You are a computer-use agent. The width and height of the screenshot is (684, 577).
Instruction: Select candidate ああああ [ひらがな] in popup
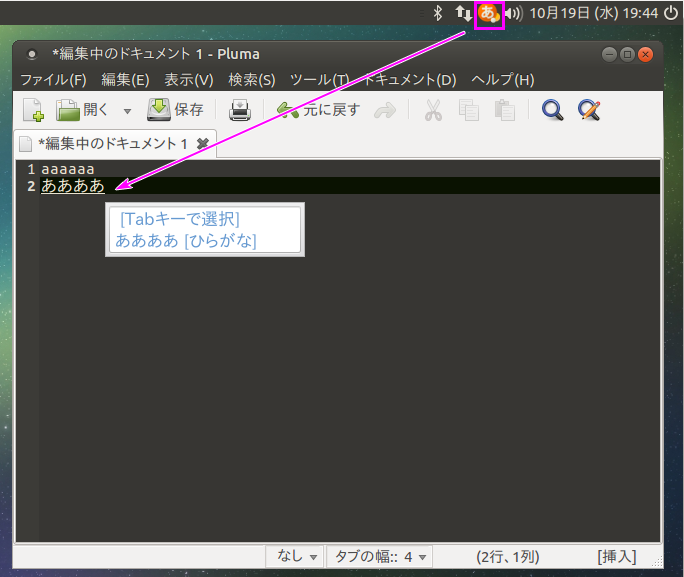click(186, 240)
